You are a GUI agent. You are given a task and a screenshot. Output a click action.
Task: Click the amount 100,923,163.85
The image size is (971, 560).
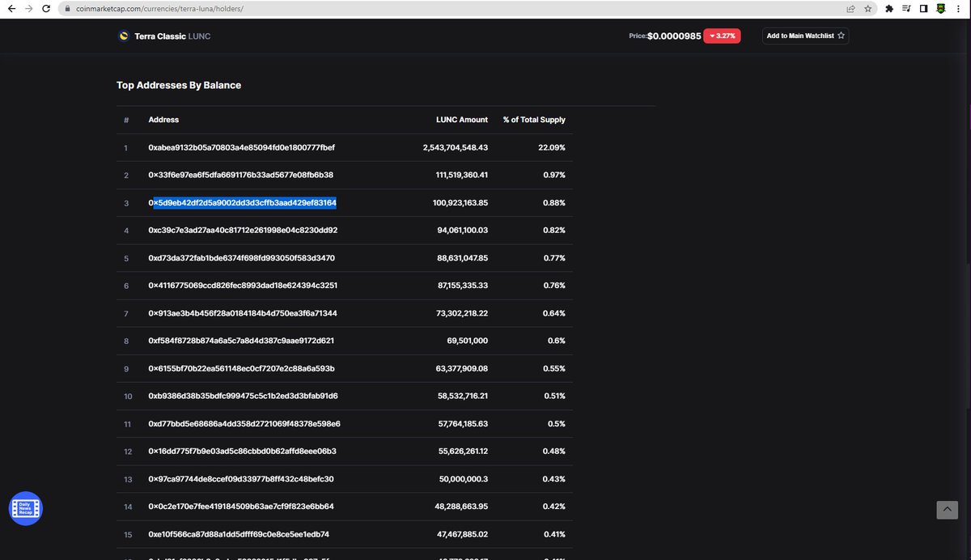461,202
